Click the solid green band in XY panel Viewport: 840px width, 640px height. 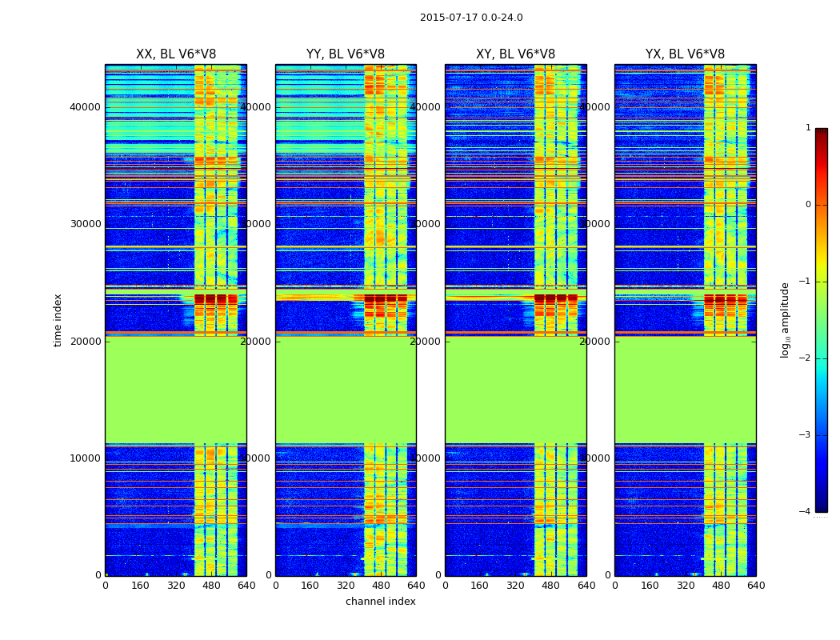pos(515,390)
